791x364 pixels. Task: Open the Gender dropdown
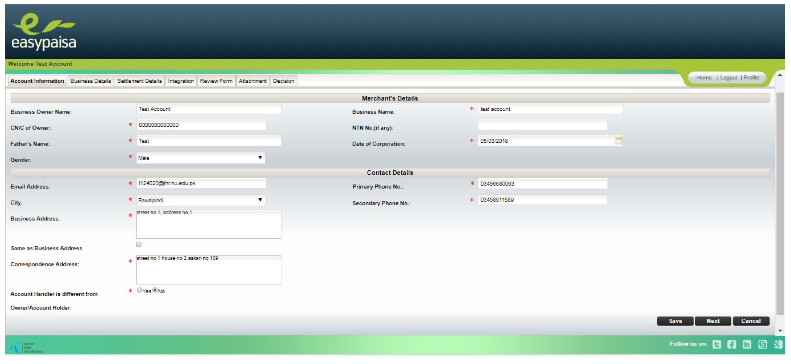click(x=201, y=158)
